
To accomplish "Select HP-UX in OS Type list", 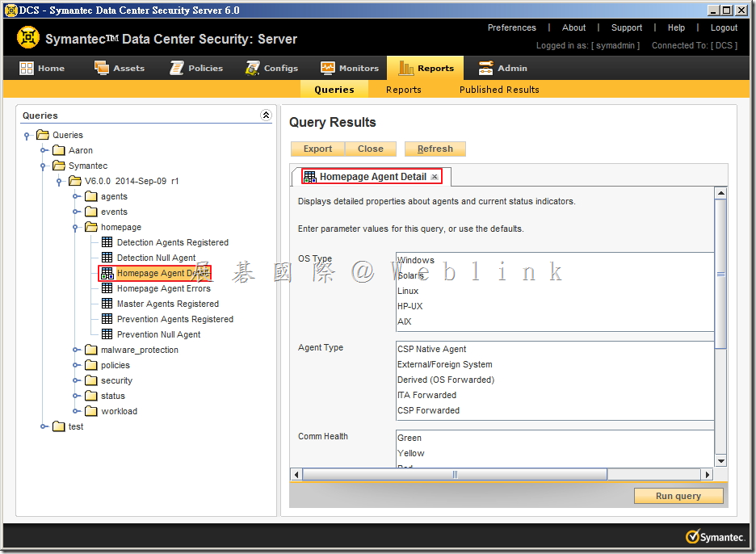I will point(555,306).
